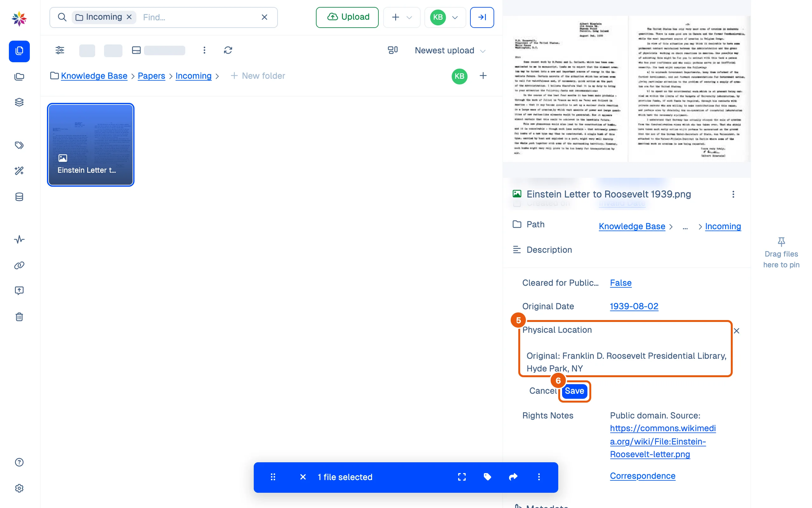Select the Einstein Letter thumbnail
The image size is (812, 508).
click(x=91, y=145)
